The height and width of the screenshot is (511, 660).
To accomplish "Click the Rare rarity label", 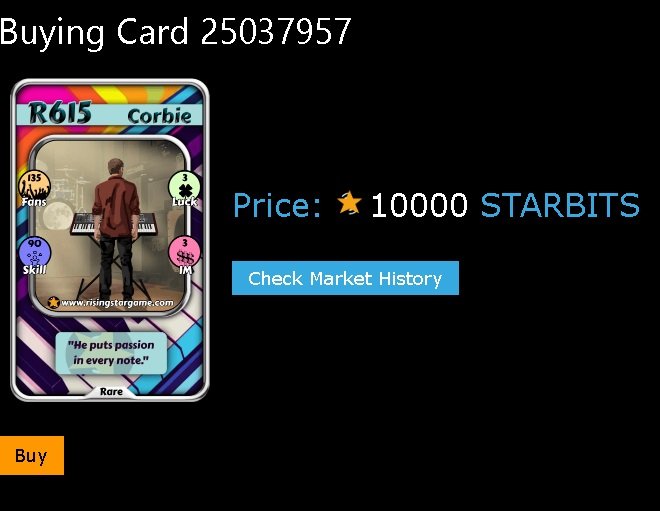I will point(111,391).
